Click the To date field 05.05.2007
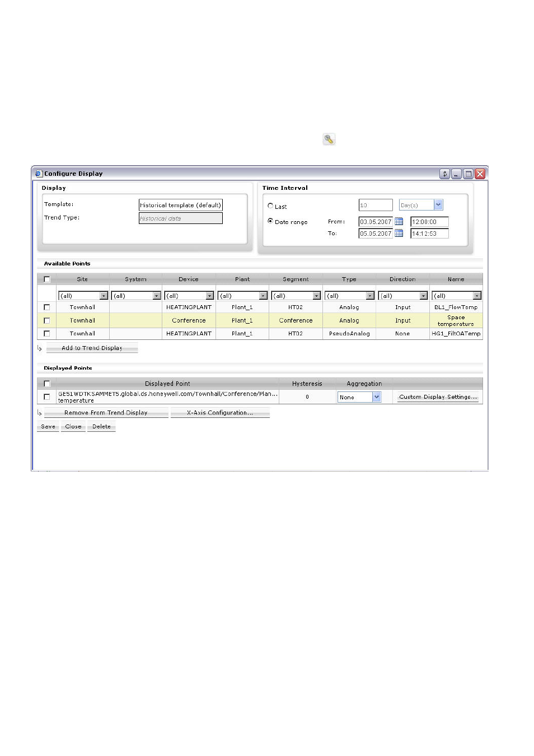The image size is (534, 756). coord(376,234)
